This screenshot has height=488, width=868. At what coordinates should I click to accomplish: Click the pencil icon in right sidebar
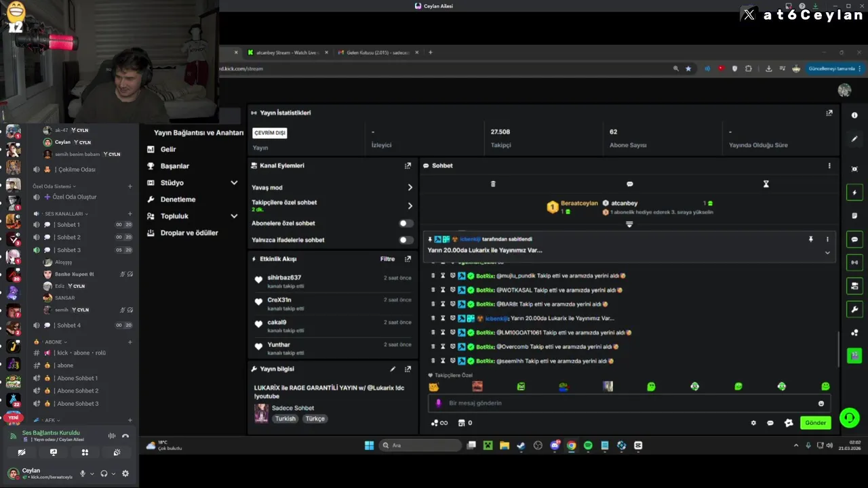pos(854,138)
